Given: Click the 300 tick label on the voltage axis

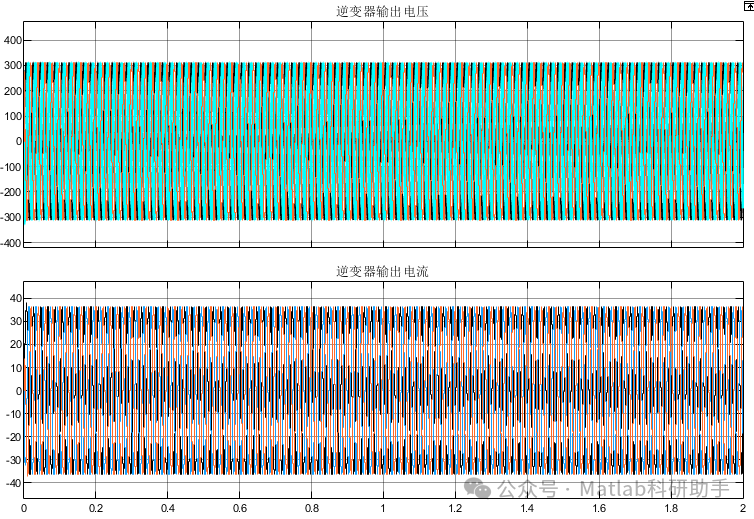Looking at the screenshot, I should point(13,65).
